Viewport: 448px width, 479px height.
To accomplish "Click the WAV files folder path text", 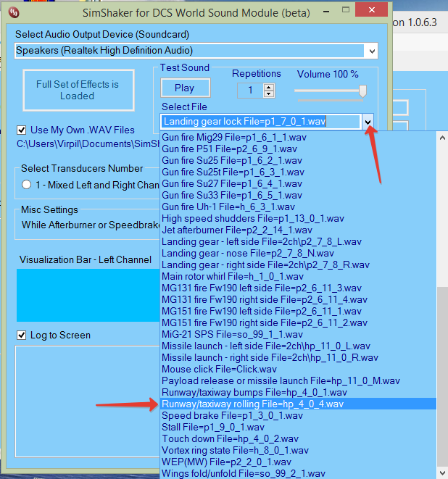I will click(88, 144).
